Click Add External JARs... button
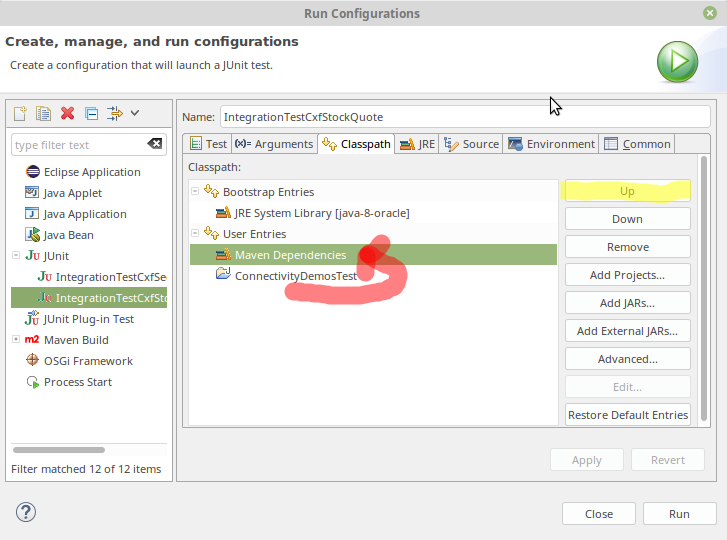Viewport: 727px width, 540px height. tap(627, 331)
